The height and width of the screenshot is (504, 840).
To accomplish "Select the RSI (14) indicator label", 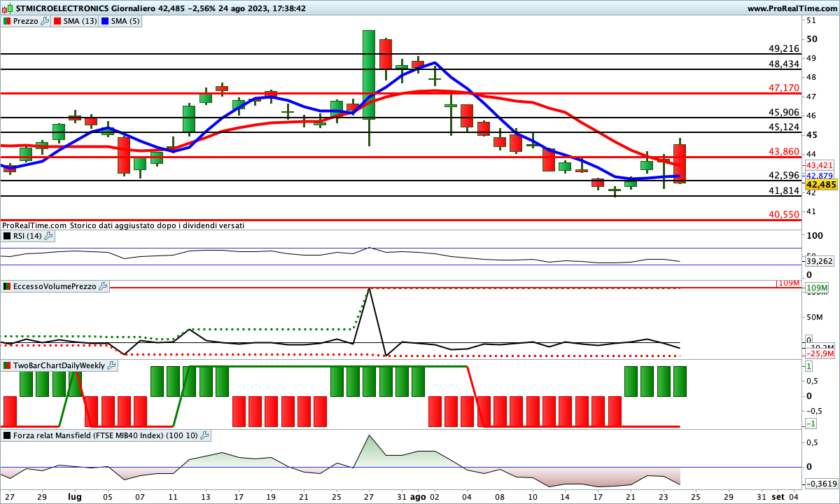I will 28,236.
